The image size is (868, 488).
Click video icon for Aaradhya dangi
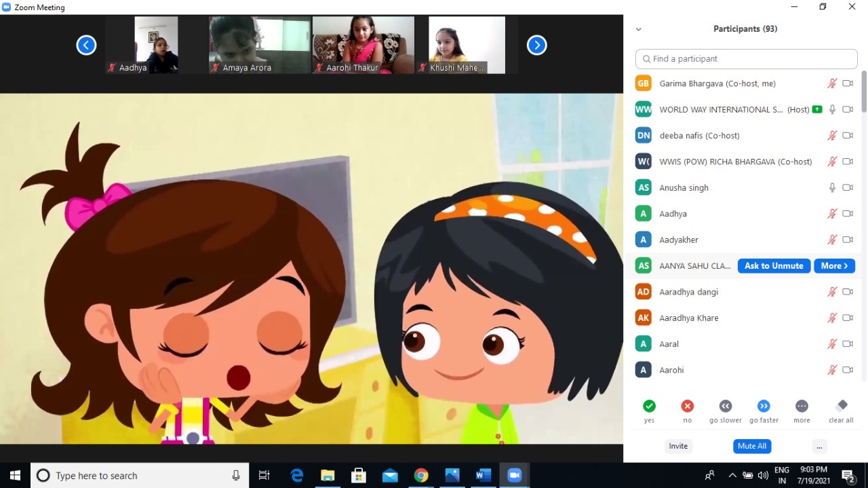[x=848, y=292]
